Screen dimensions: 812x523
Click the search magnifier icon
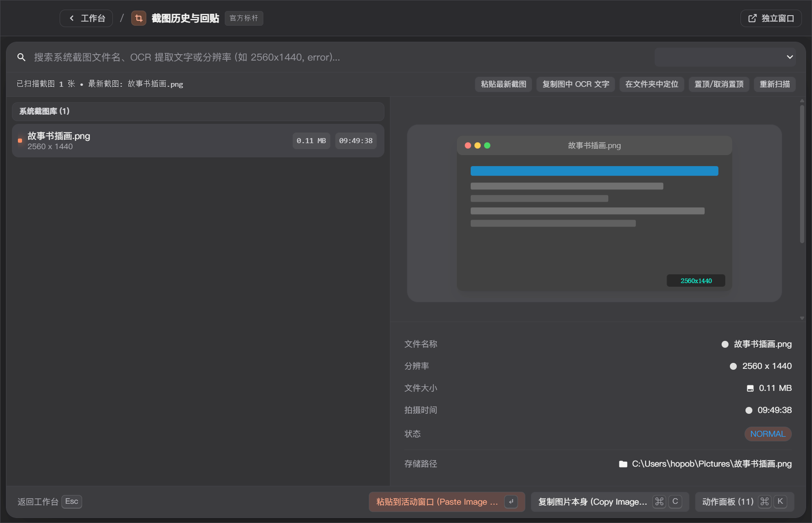coord(21,57)
